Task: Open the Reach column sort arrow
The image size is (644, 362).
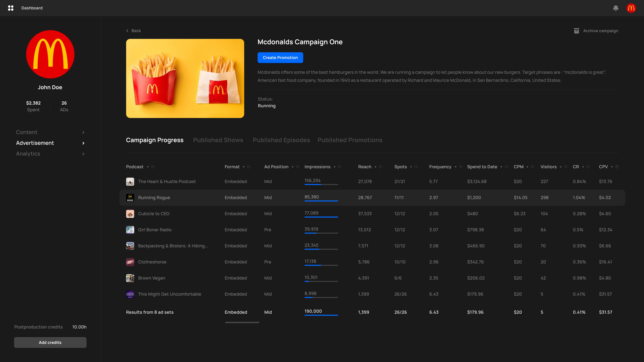Action: tap(375, 167)
